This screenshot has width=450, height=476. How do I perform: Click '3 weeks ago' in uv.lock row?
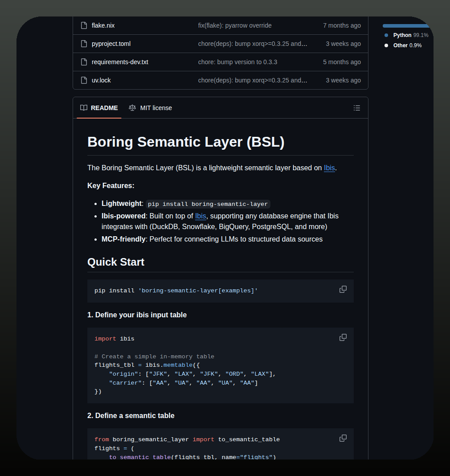pyautogui.click(x=343, y=80)
